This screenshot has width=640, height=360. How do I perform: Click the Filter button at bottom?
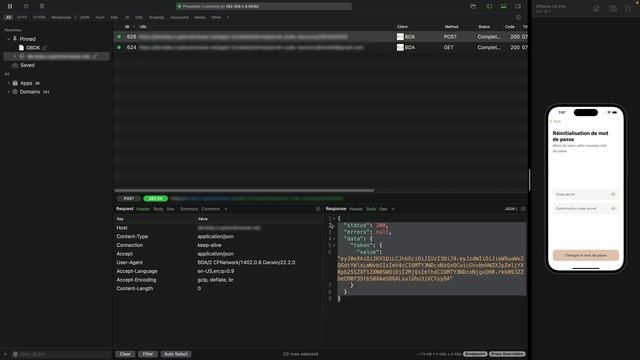tap(148, 354)
